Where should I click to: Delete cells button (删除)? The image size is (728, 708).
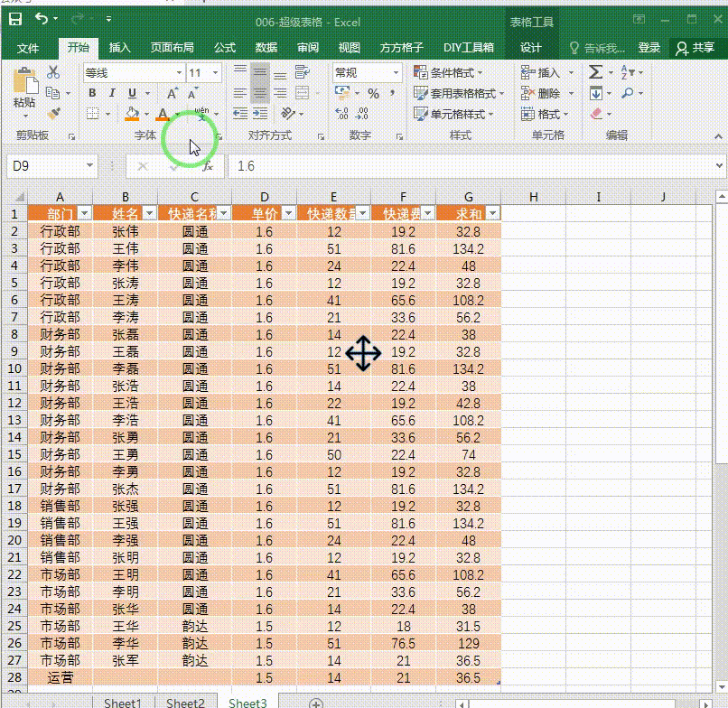(x=541, y=94)
